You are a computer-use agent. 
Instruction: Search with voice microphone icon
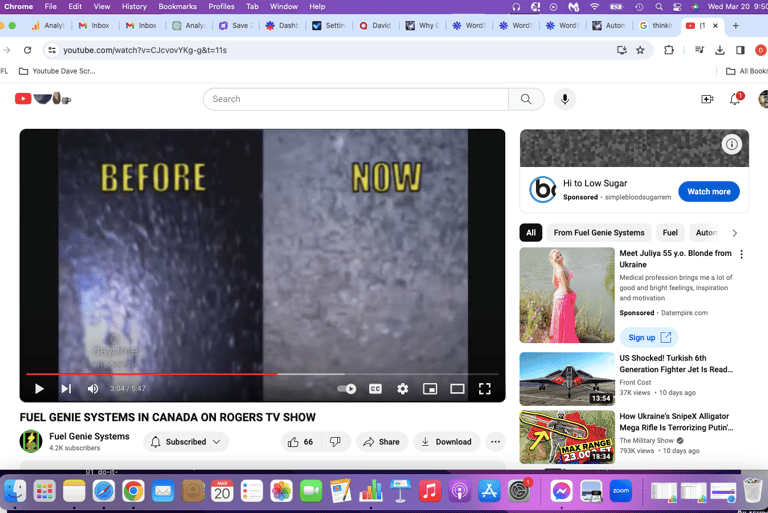point(565,99)
